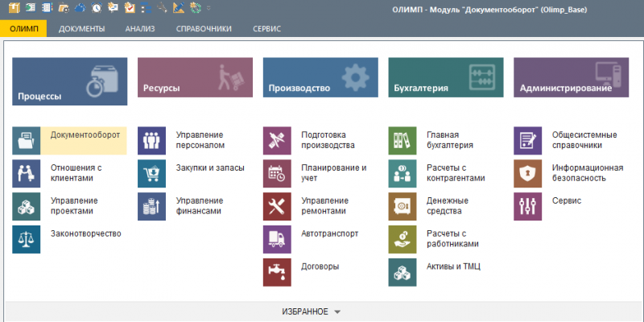Open the Общесистемные справочники document icon

(x=528, y=140)
